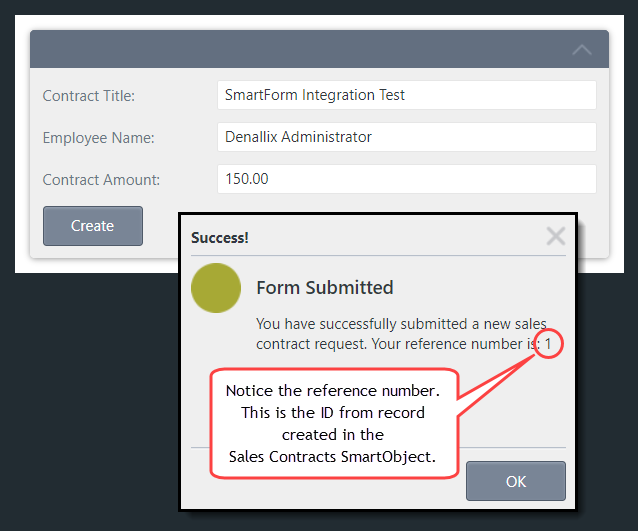Click 'Sales Contracts SmartObject' text in callout

pyautogui.click(x=333, y=457)
